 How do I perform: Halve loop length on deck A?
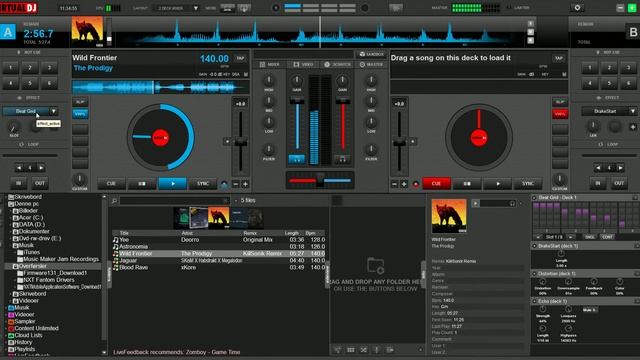click(x=19, y=168)
